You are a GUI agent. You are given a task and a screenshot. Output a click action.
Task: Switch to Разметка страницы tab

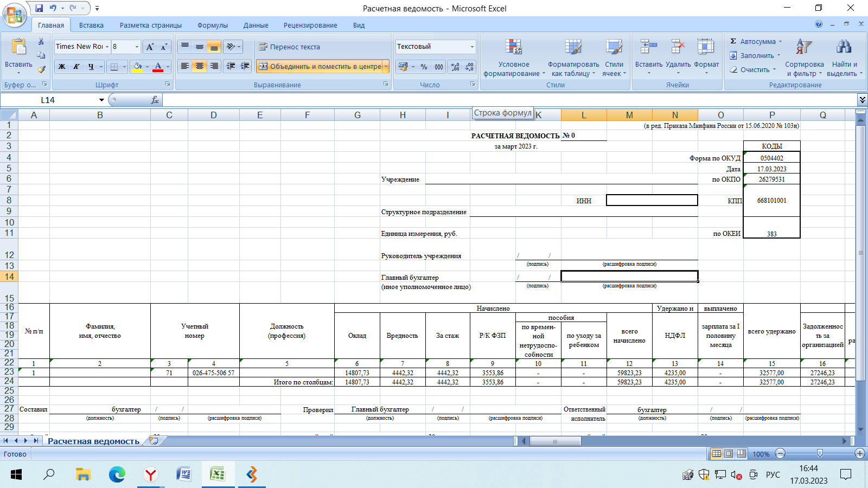click(x=151, y=25)
